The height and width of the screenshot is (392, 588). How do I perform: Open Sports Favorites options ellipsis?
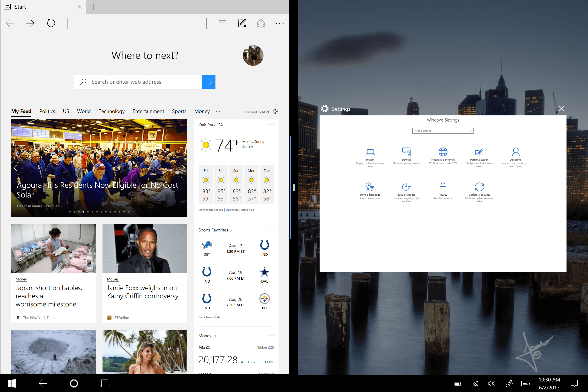coord(271,230)
